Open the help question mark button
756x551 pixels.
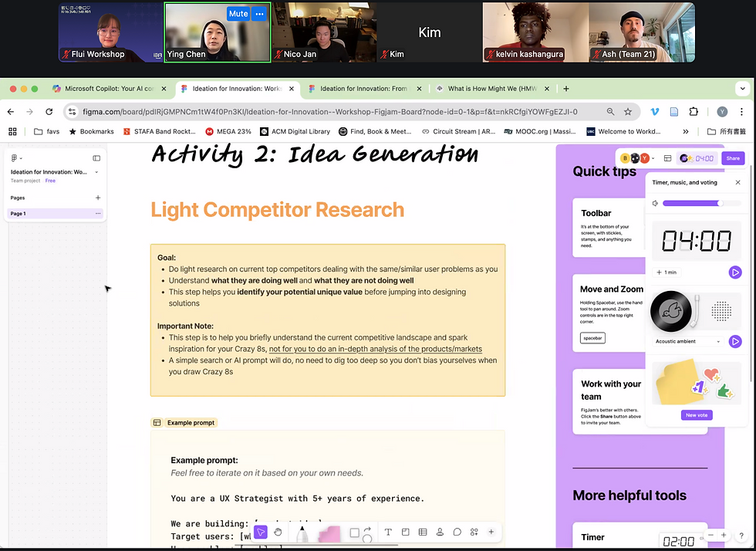(x=741, y=536)
